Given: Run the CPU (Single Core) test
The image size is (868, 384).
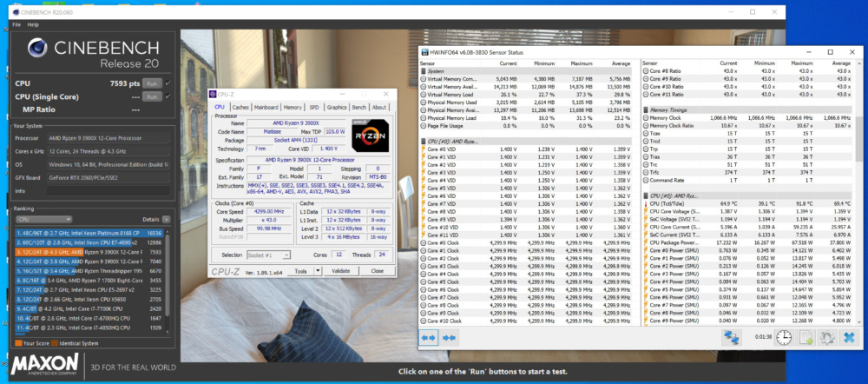Looking at the screenshot, I should pos(152,96).
